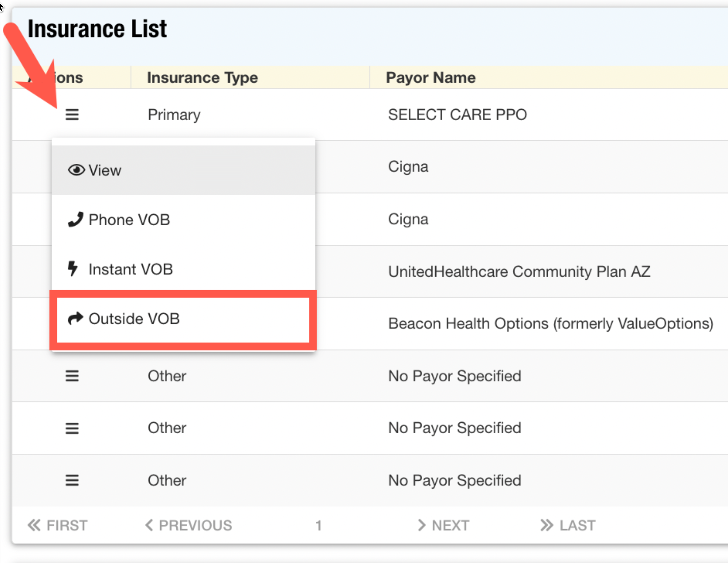Click page number 1 in pagination
This screenshot has height=563, width=728.
pos(318,526)
